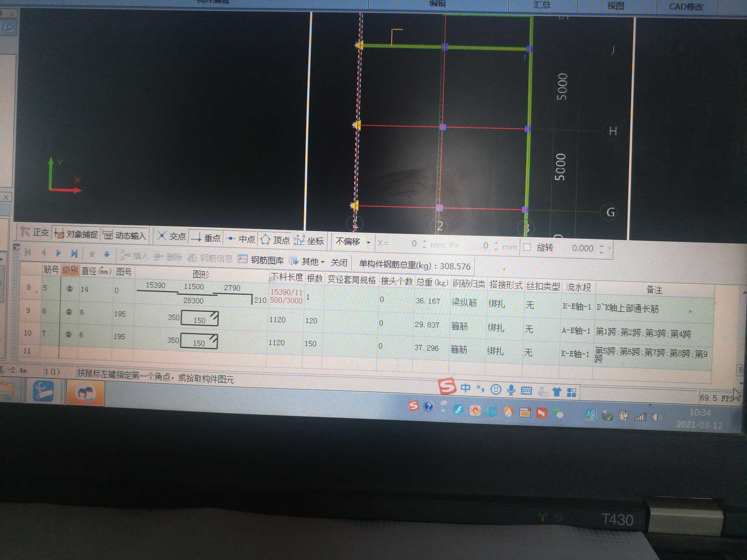Screen dimensions: 747x560
Task: Expand the 其他 menu in rebar toolbar
Action: 306,261
